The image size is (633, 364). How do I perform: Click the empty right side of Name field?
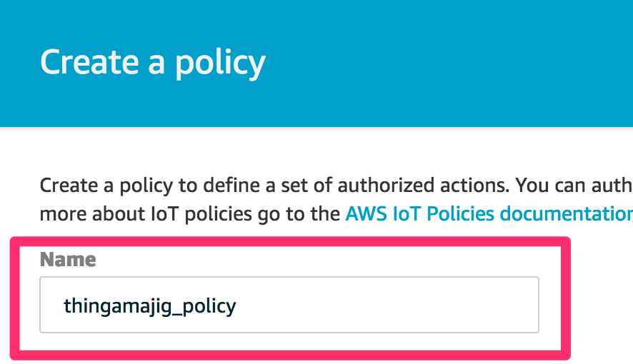coord(429,305)
